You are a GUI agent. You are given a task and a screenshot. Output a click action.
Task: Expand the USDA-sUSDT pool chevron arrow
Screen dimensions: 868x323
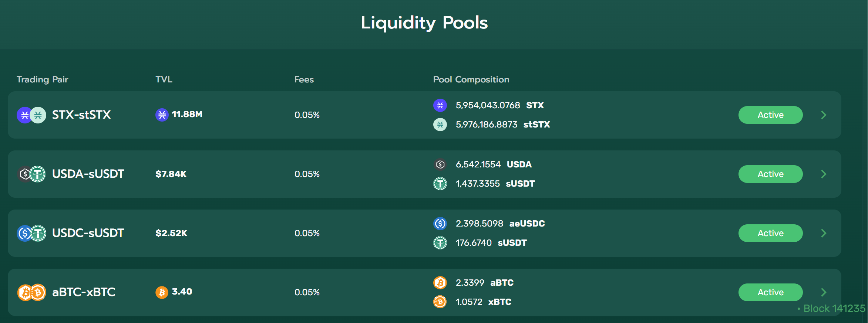click(824, 174)
